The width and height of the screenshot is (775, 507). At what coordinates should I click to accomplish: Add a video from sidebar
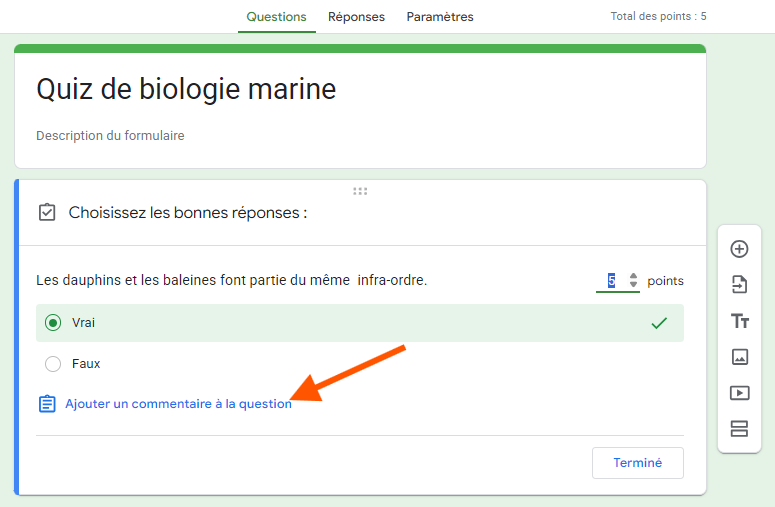(739, 393)
